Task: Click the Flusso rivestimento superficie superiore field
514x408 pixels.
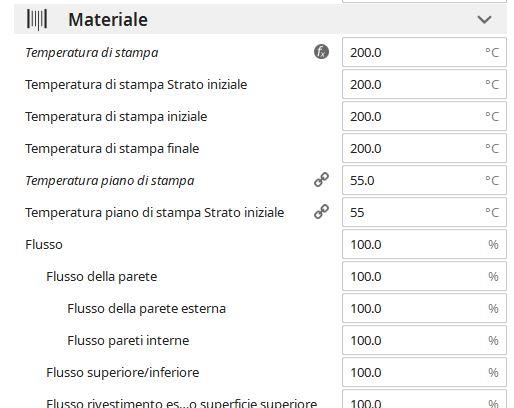Action: 424,399
